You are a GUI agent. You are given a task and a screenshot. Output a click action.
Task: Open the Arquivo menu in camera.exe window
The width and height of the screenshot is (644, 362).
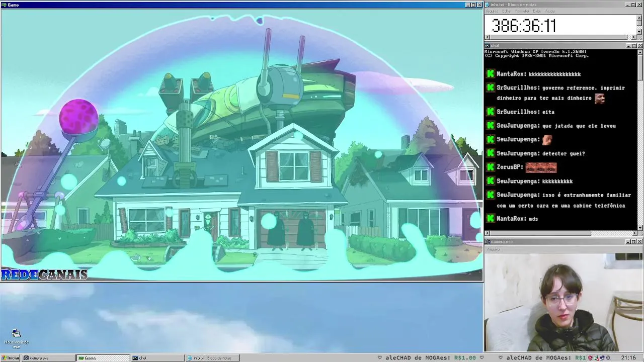493,249
